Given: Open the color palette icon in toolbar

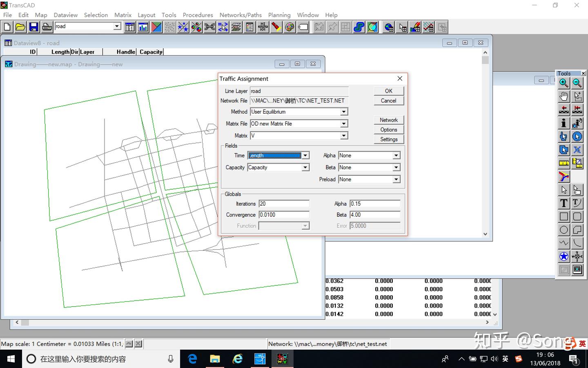Looking at the screenshot, I should pos(290,27).
